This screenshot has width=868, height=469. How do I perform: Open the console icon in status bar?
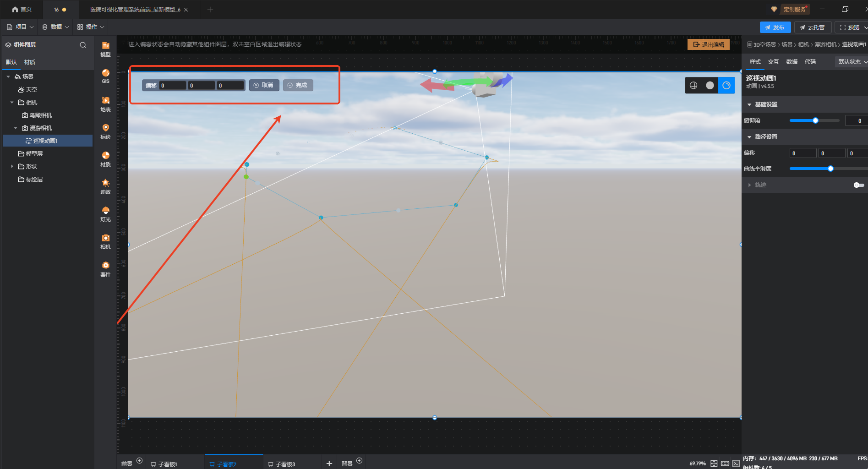click(x=736, y=464)
